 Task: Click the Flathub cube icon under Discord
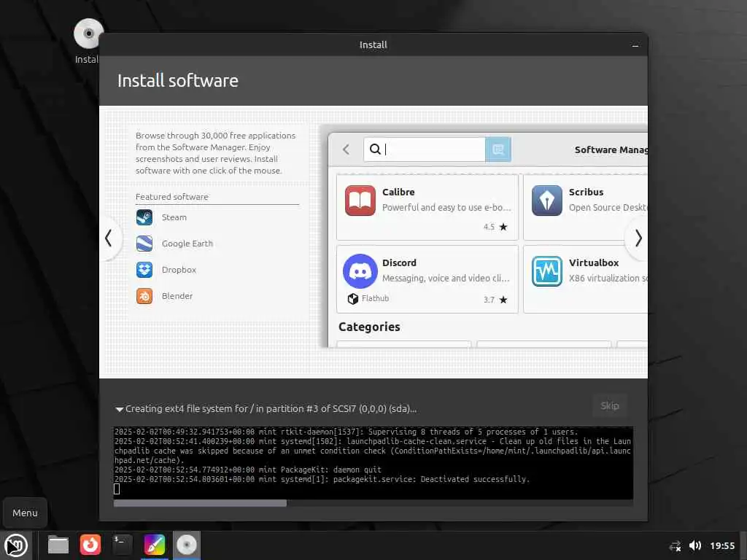point(352,298)
